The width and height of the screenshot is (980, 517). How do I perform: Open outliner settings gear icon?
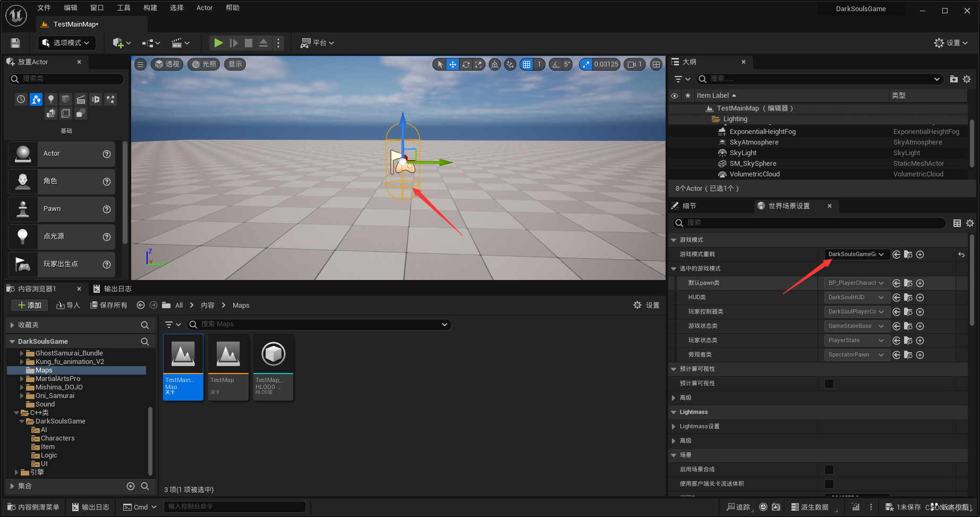click(967, 79)
